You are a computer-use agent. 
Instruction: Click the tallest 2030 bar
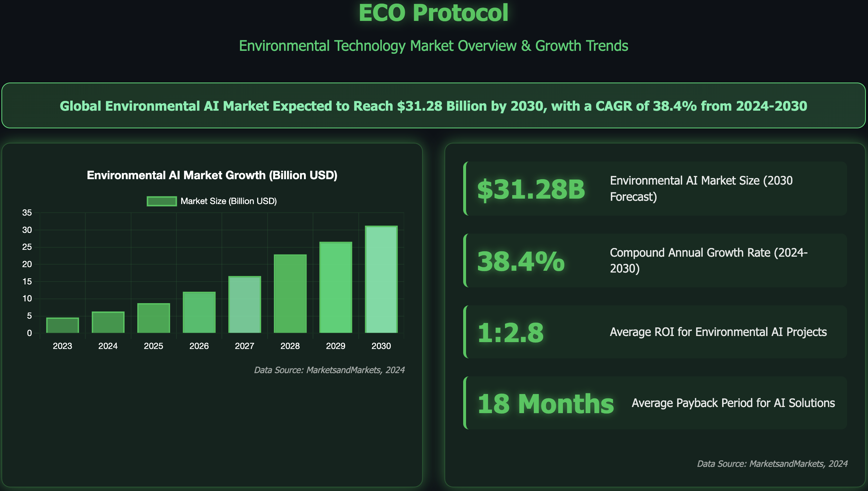pyautogui.click(x=381, y=279)
